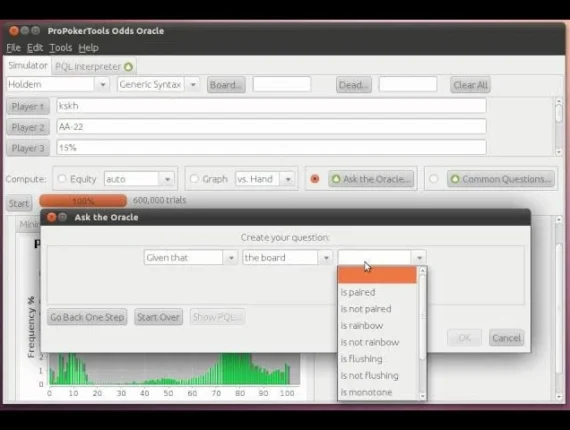Select the Common Questions radio button
570x430 pixels.
433,179
